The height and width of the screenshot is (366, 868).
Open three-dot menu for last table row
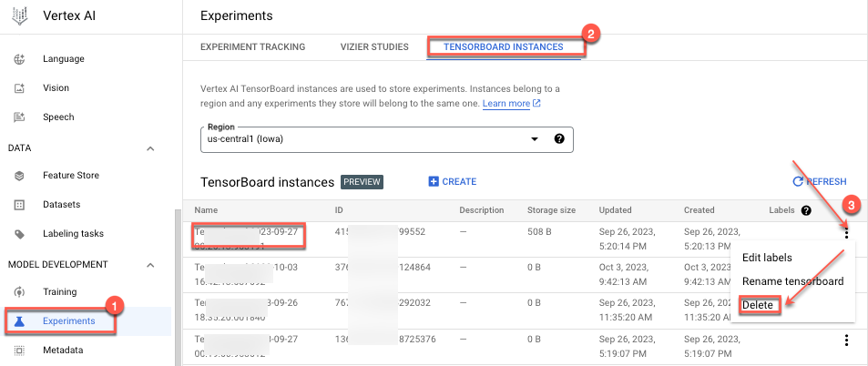[846, 341]
